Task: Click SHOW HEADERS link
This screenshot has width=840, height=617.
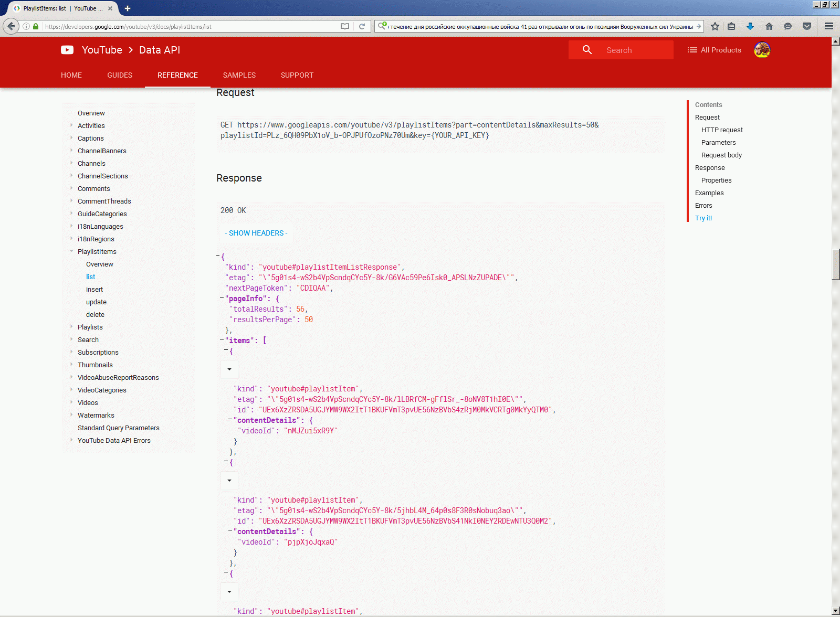Action: (256, 233)
